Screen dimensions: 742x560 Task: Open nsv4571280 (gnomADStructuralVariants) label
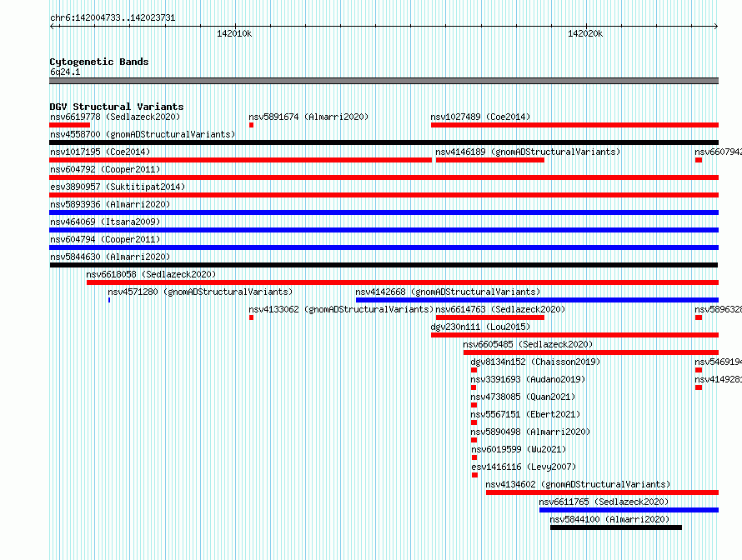tap(200, 292)
